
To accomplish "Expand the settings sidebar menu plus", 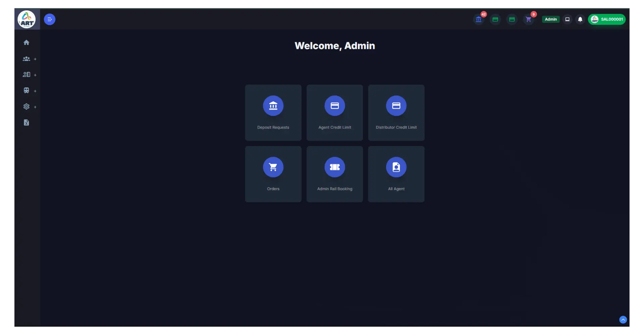I will 35,107.
